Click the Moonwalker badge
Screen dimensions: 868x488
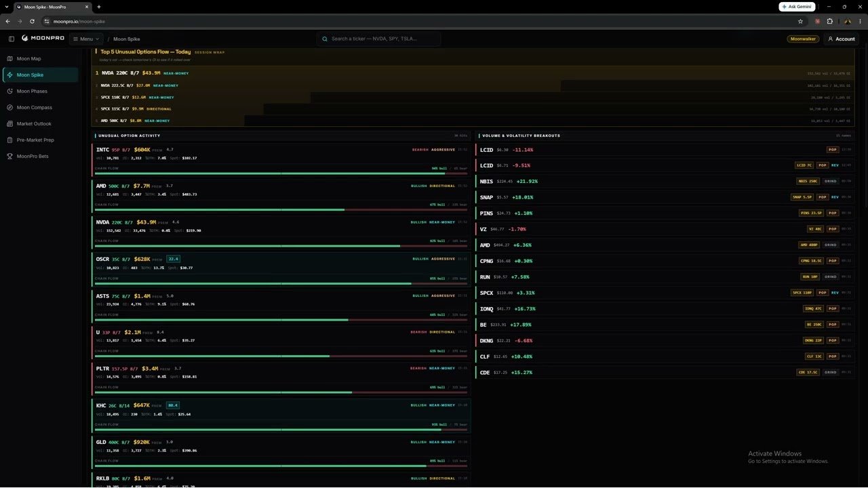[803, 39]
